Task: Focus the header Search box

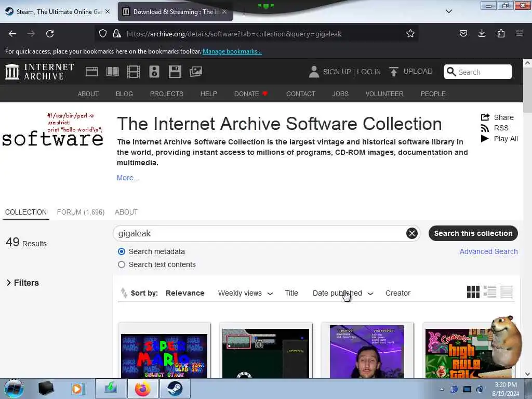Action: (x=478, y=72)
